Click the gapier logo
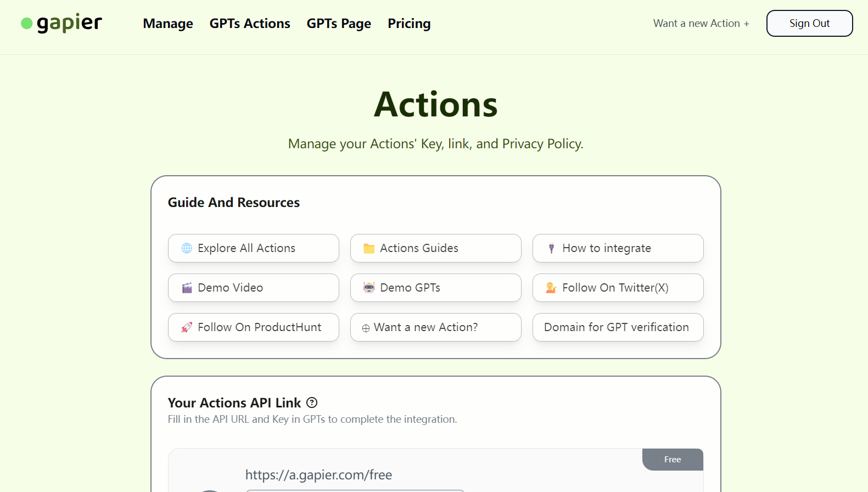868x492 pixels. 61,23
